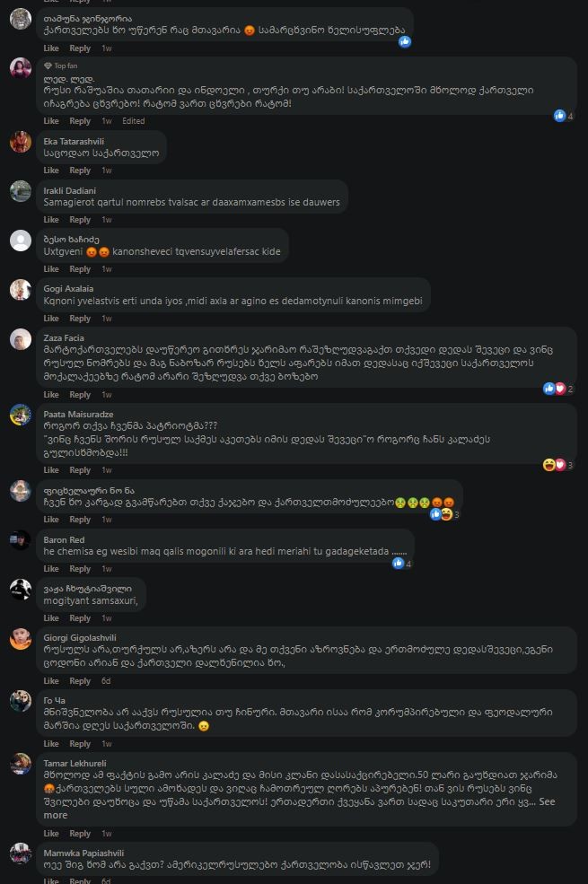Reply to Irakli Dadiani's comment

(80, 220)
